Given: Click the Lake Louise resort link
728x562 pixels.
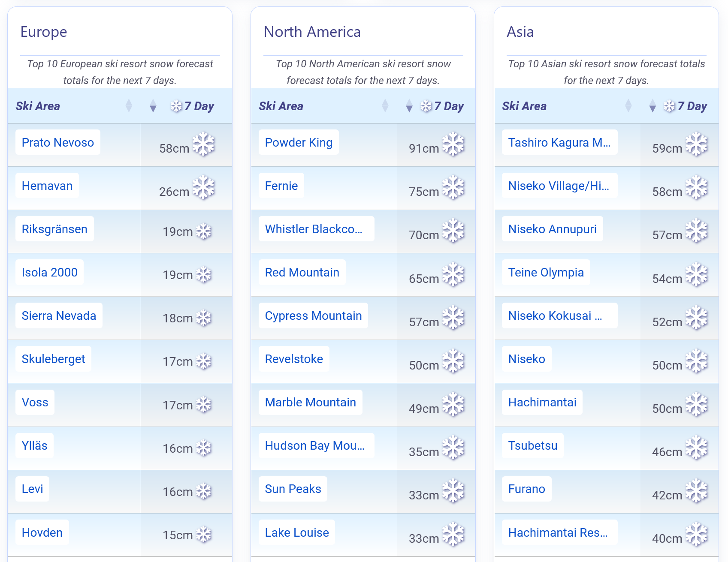Looking at the screenshot, I should tap(297, 532).
